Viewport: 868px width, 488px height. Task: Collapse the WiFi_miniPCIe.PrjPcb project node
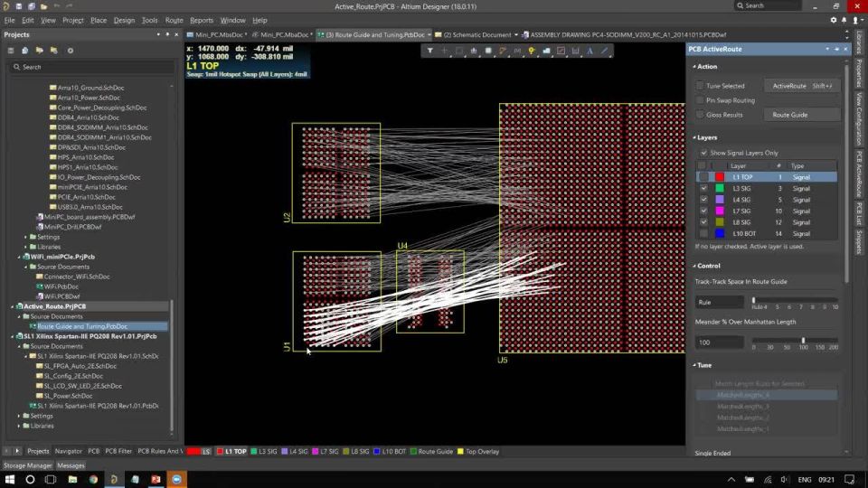click(x=19, y=257)
